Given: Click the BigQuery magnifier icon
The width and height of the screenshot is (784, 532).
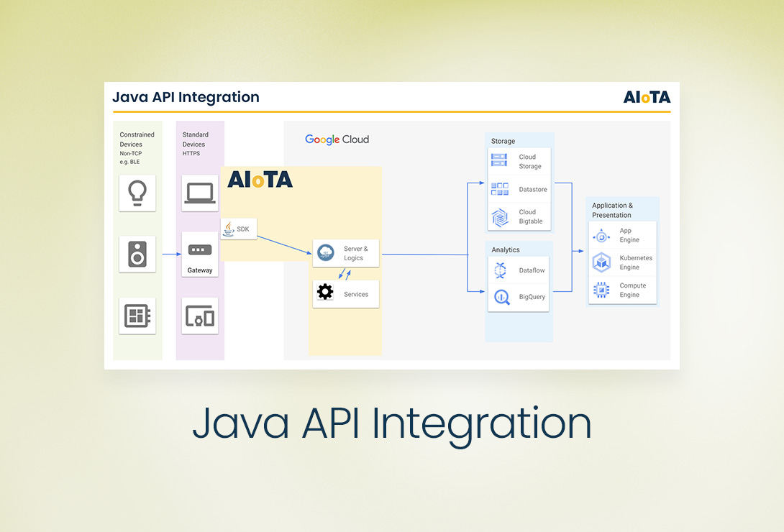Looking at the screenshot, I should coord(501,297).
